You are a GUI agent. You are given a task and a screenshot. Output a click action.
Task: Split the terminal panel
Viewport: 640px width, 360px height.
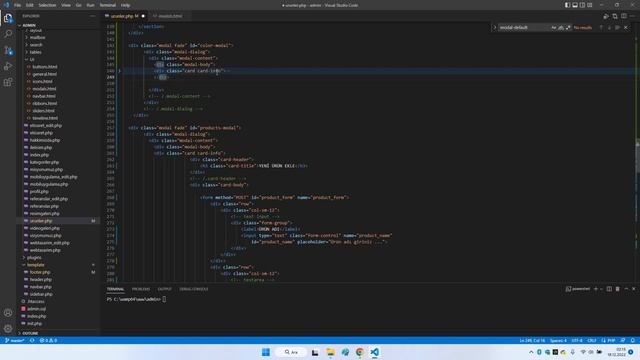click(x=609, y=289)
